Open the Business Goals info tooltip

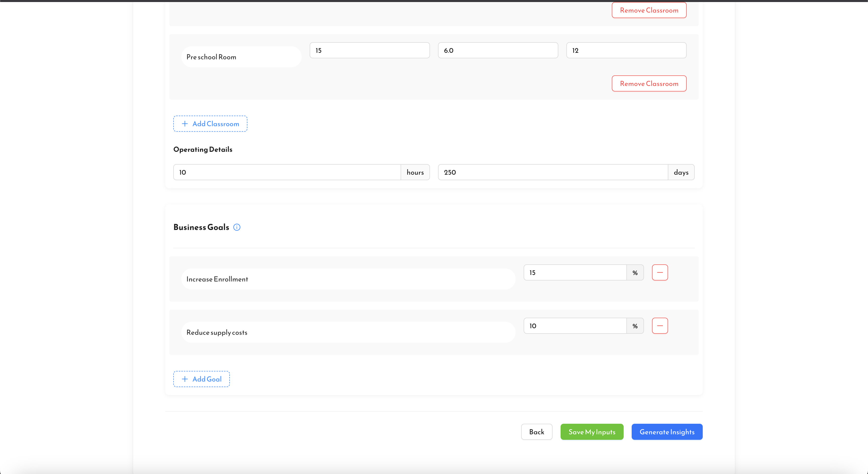coord(237,227)
